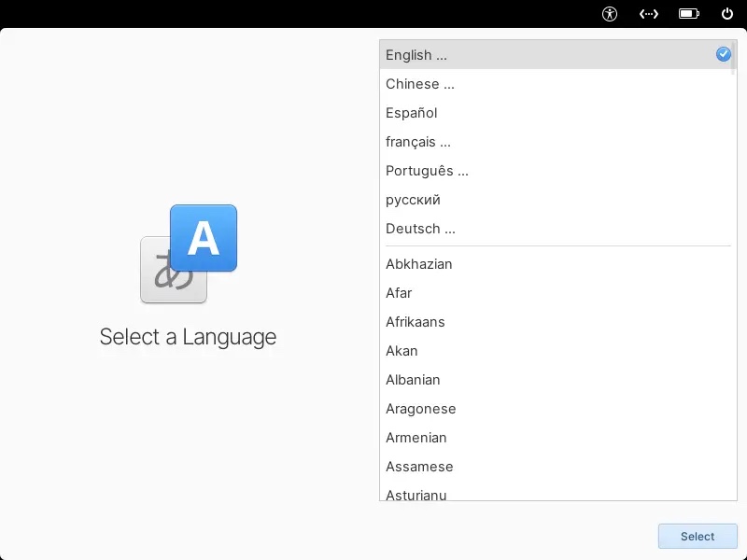Image resolution: width=747 pixels, height=560 pixels.
Task: Pick Afrikaans from the list
Action: click(416, 322)
